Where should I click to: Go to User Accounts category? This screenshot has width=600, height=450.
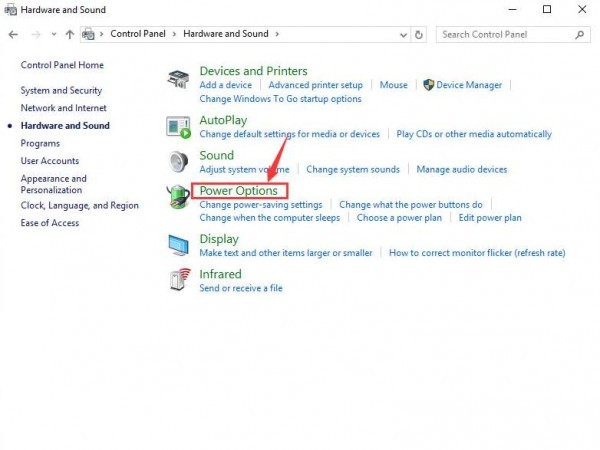coord(50,161)
